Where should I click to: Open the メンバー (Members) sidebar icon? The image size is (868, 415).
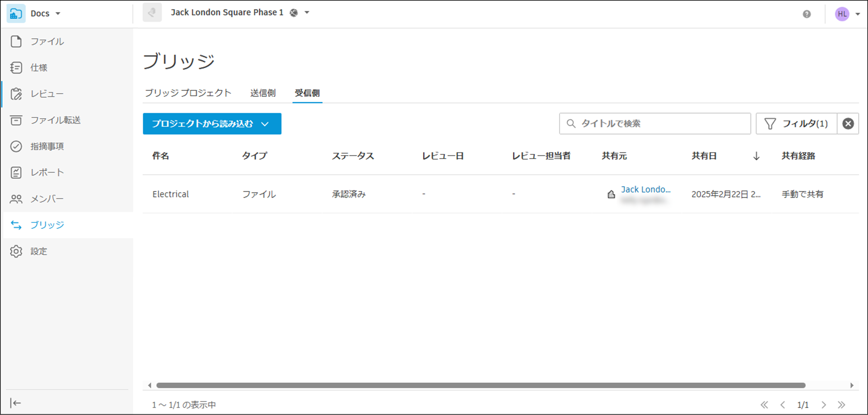click(16, 199)
